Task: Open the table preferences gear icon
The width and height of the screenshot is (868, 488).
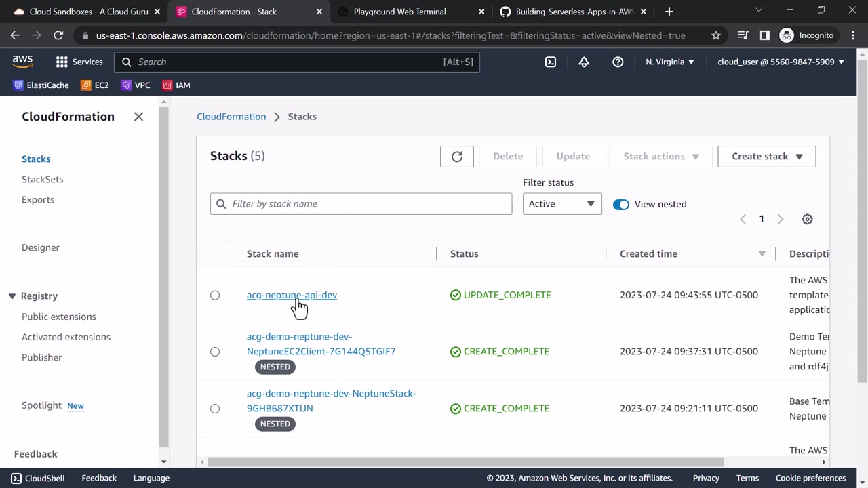Action: 807,219
